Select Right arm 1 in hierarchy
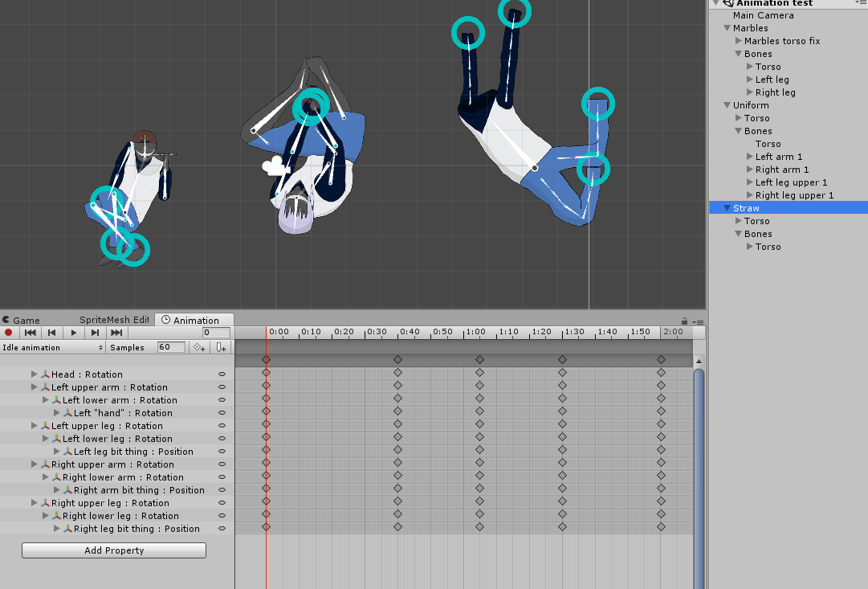The width and height of the screenshot is (868, 589). coord(781,169)
